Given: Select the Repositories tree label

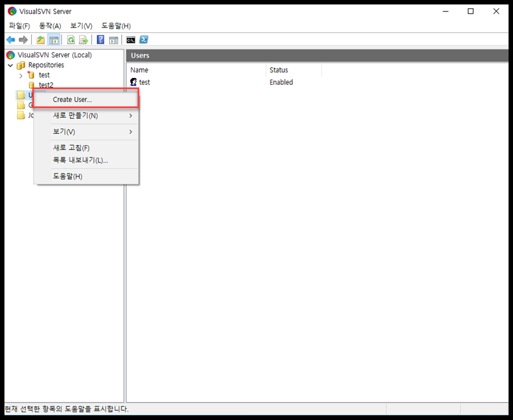Looking at the screenshot, I should pos(46,65).
